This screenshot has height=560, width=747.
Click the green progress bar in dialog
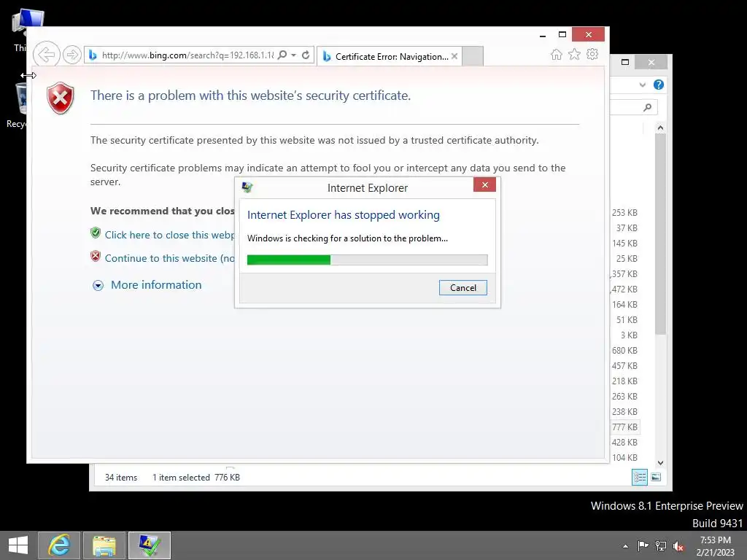coord(289,260)
